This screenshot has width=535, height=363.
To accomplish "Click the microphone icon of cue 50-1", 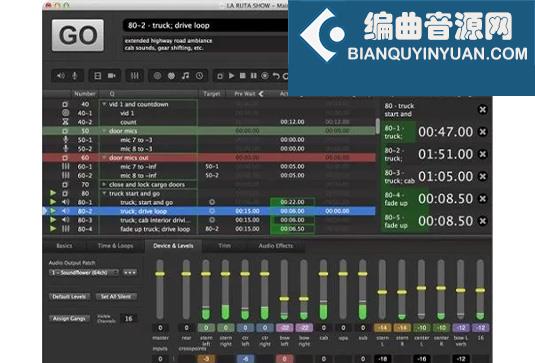I will pos(66,140).
